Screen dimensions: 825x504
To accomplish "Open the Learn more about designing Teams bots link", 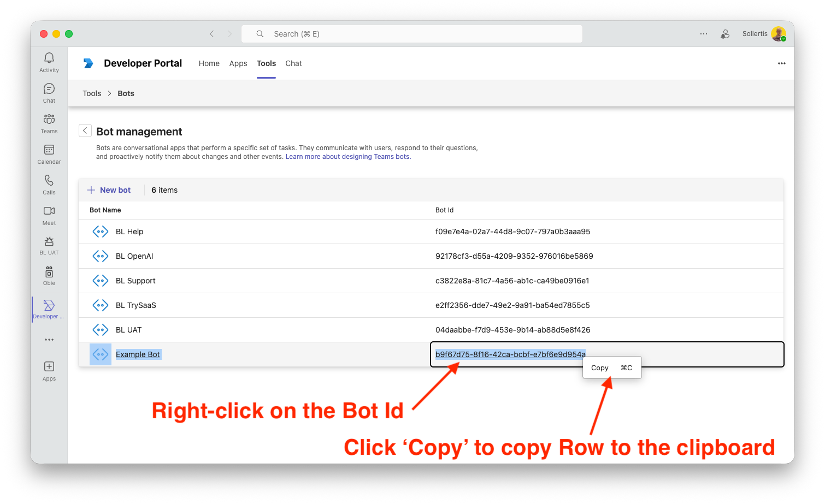I will (348, 157).
